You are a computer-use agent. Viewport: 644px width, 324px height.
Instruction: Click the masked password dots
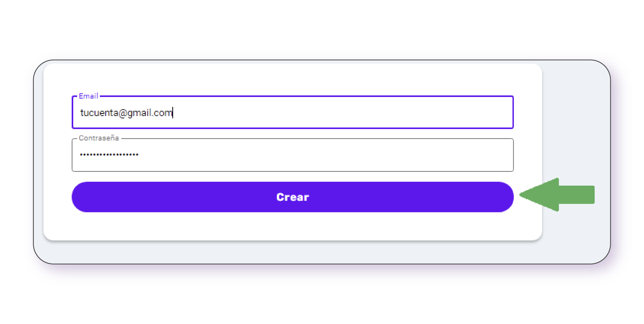(x=109, y=155)
